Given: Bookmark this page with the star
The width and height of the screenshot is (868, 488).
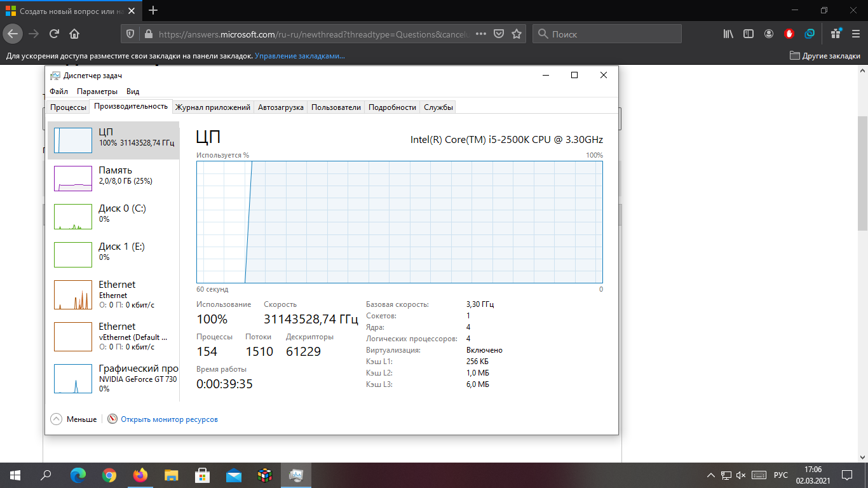Looking at the screenshot, I should pos(517,34).
